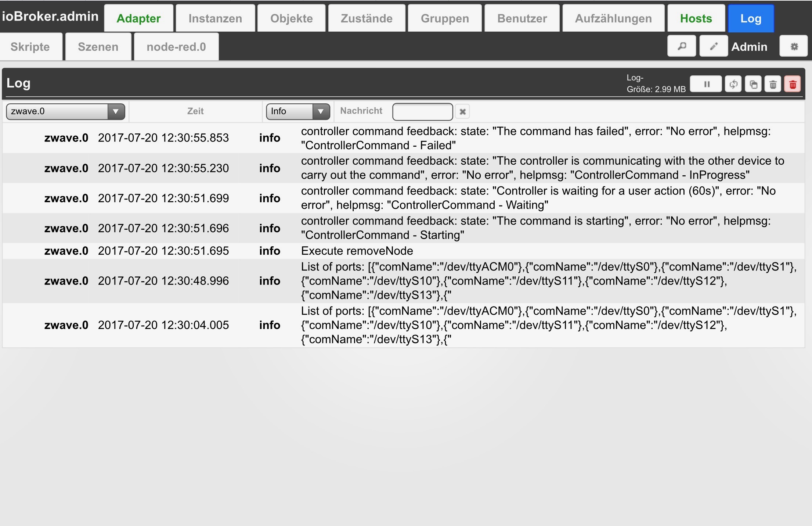Clear the Nachricht filter with the X button
Viewport: 812px width, 526px height.
tap(463, 111)
